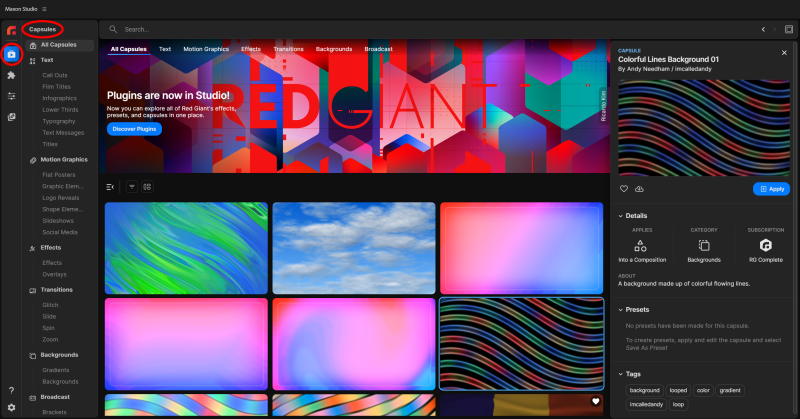This screenshot has width=800, height=419.
Task: Open the Presets sliders sidebar icon
Action: (x=11, y=96)
